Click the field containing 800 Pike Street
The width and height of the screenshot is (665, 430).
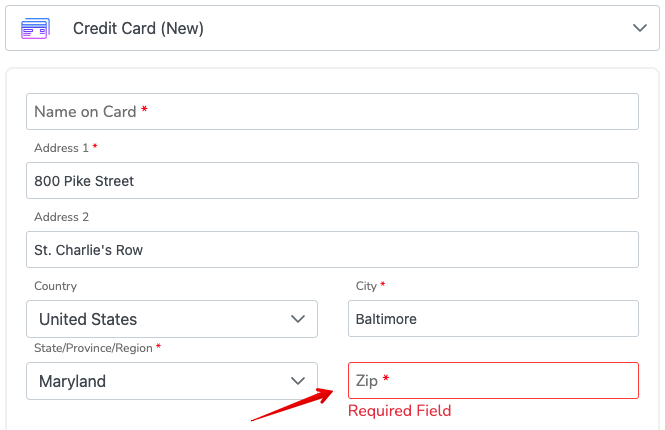point(332,181)
